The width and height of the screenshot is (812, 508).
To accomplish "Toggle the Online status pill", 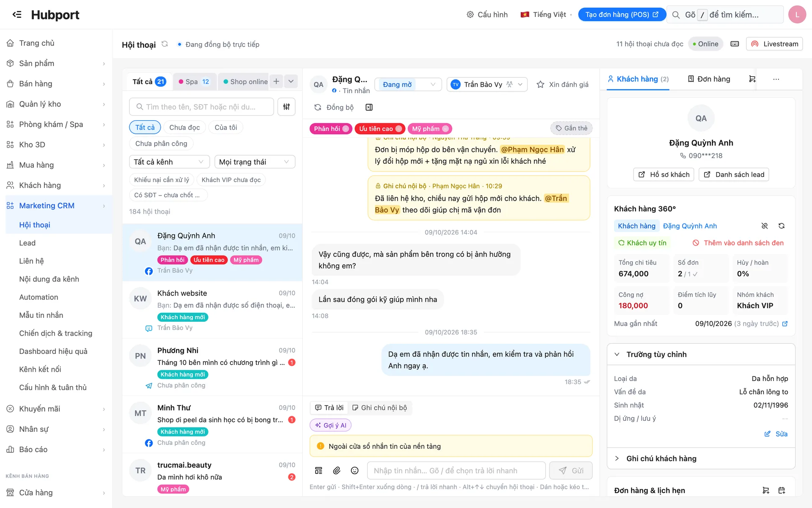I will [x=705, y=44].
